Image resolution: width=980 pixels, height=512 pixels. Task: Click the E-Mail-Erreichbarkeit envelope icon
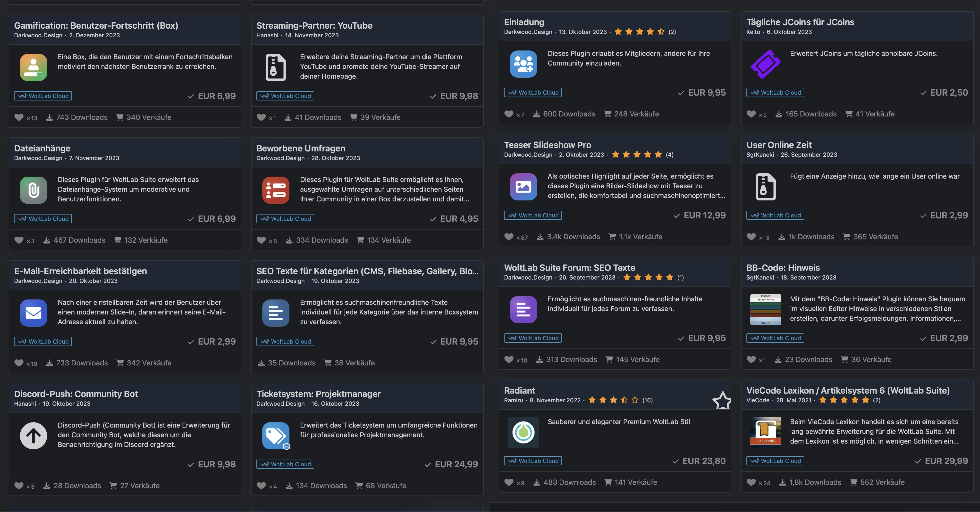pos(34,313)
